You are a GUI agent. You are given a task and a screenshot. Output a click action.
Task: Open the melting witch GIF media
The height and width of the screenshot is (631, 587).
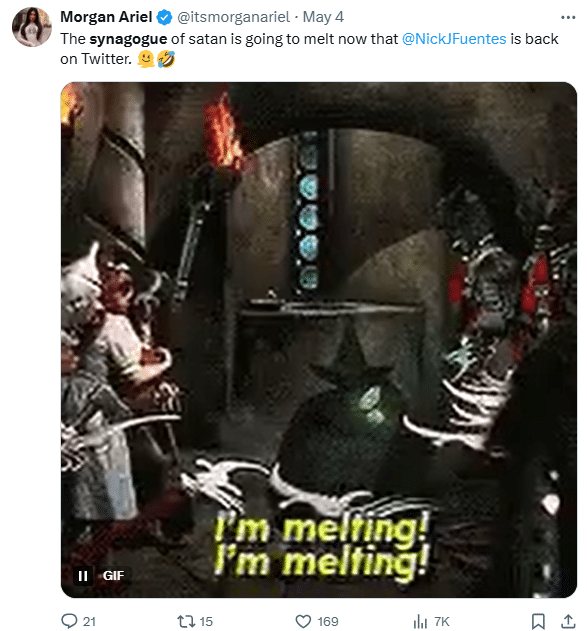[x=319, y=340]
